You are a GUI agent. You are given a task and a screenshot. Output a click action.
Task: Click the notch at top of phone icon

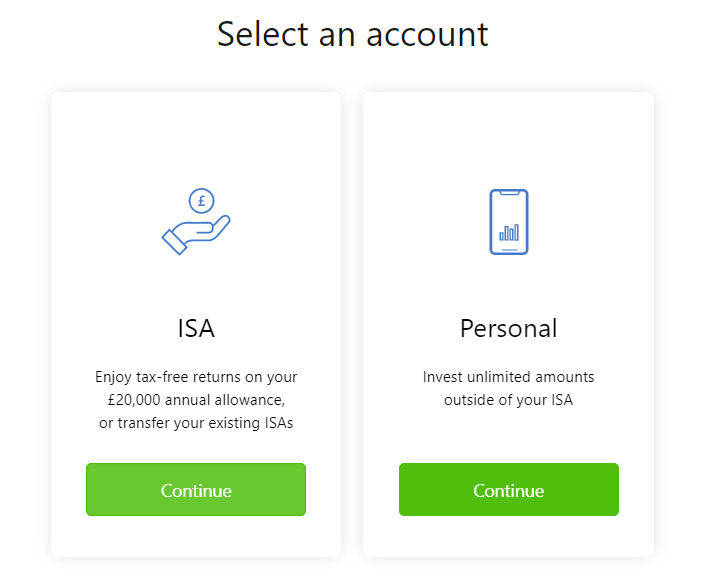[509, 193]
